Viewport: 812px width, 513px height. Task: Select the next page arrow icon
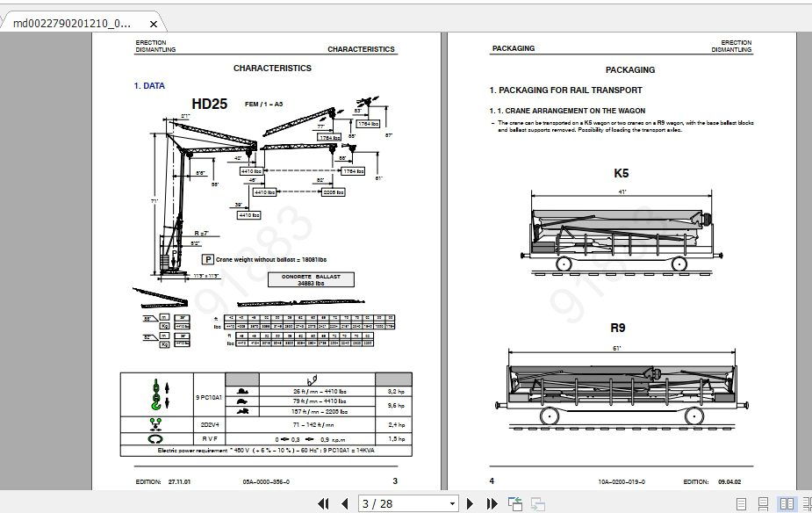(x=470, y=503)
